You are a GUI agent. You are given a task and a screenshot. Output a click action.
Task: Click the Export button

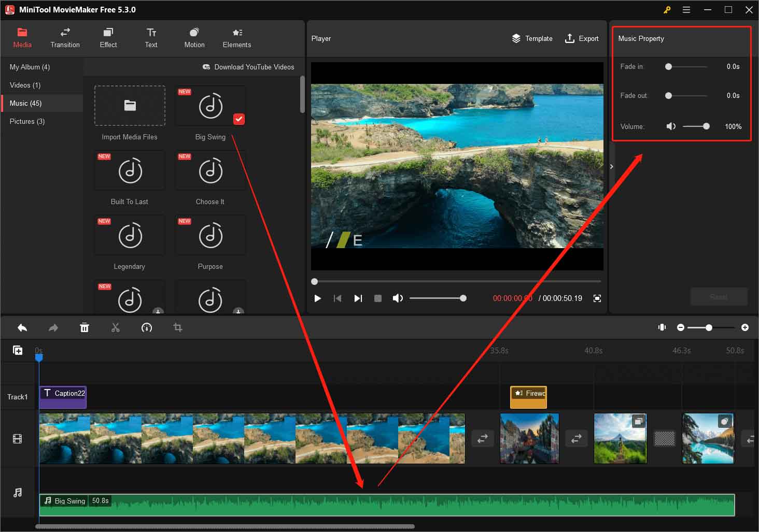pyautogui.click(x=581, y=38)
